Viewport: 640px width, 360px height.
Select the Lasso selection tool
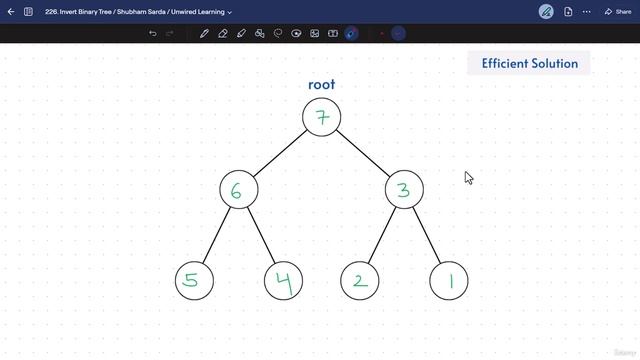278,33
